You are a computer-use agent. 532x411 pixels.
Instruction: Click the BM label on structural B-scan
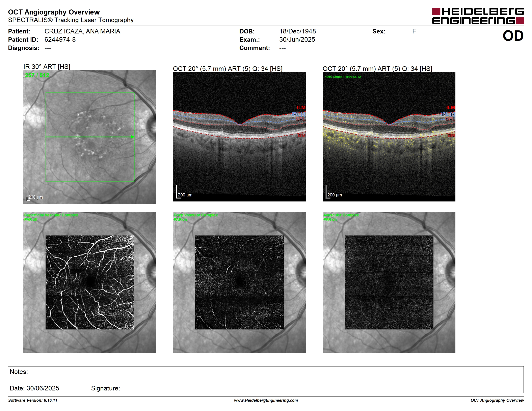click(x=301, y=135)
